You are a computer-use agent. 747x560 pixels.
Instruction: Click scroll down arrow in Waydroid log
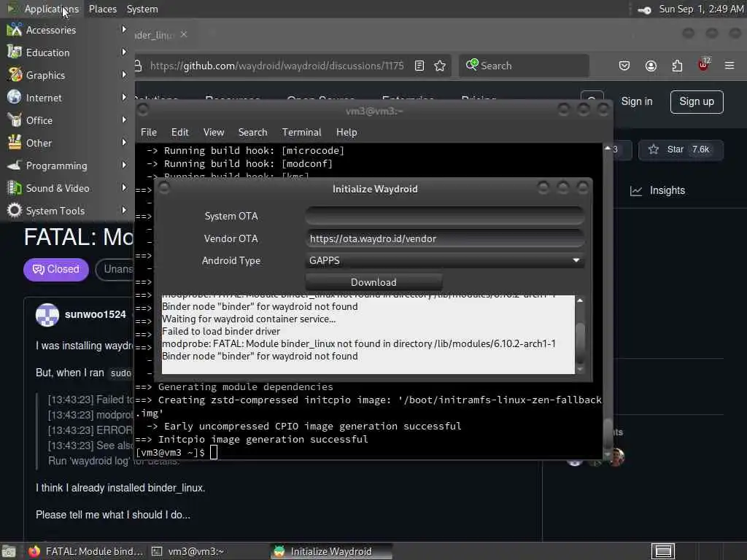point(580,369)
